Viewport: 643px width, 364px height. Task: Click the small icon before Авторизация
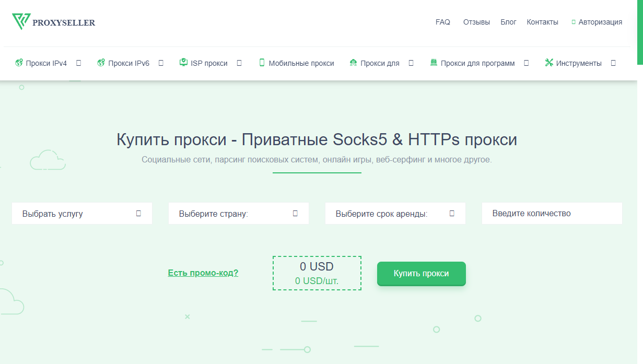[x=574, y=22]
